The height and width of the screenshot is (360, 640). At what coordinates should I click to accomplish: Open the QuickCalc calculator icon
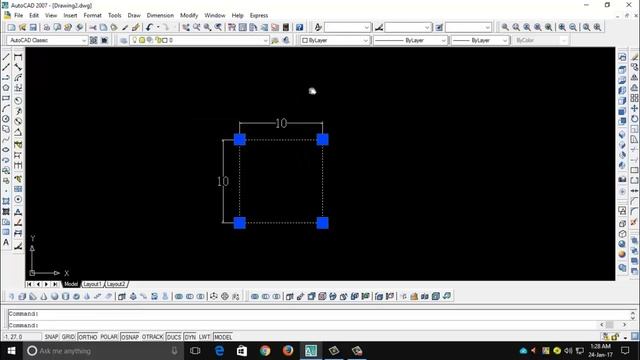tap(286, 27)
